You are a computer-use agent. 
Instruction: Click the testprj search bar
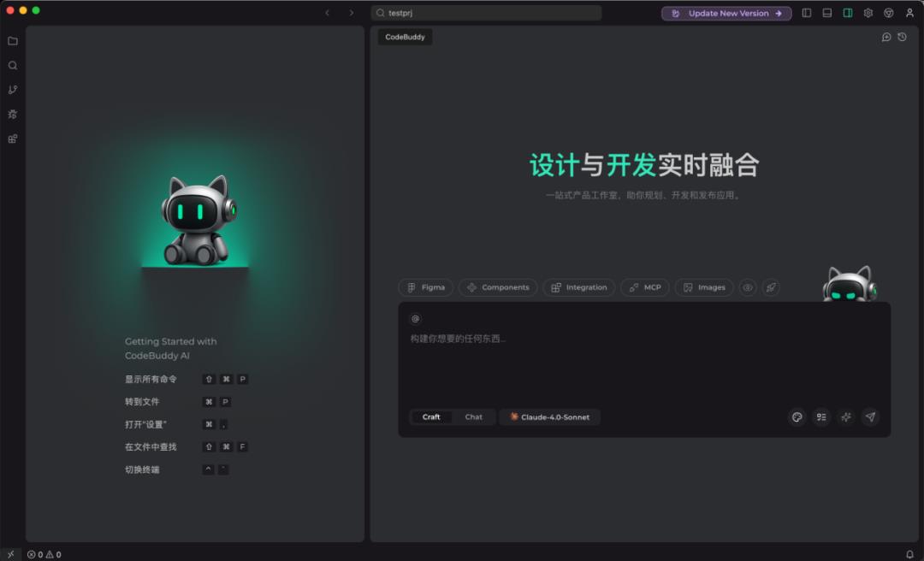tap(486, 13)
